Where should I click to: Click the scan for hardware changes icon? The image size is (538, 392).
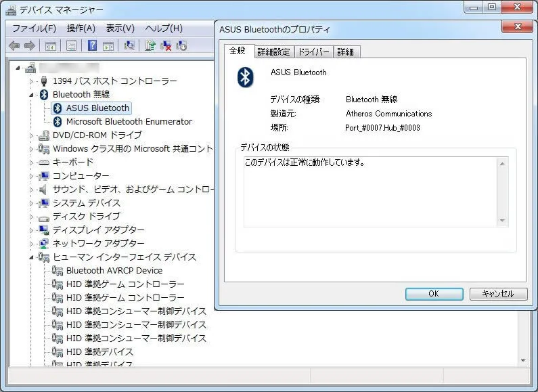(x=129, y=45)
